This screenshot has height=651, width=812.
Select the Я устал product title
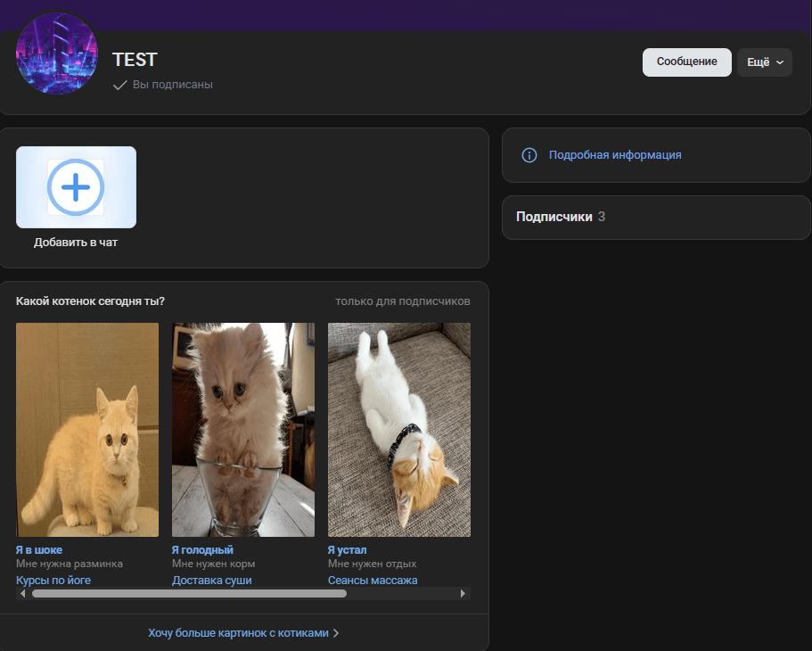347,549
